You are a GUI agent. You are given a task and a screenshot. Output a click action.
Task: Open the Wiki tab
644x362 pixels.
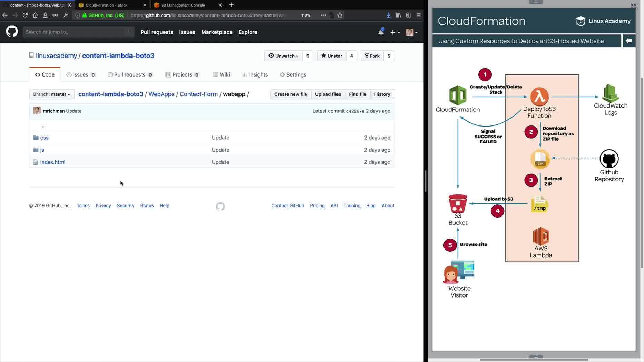221,74
